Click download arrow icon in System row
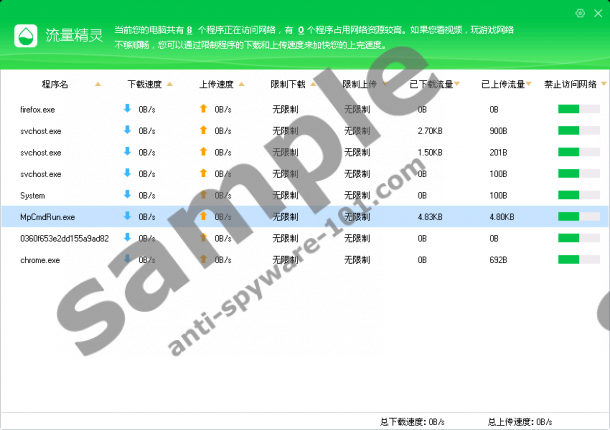Viewport: 610px width, 430px height. pos(127,194)
